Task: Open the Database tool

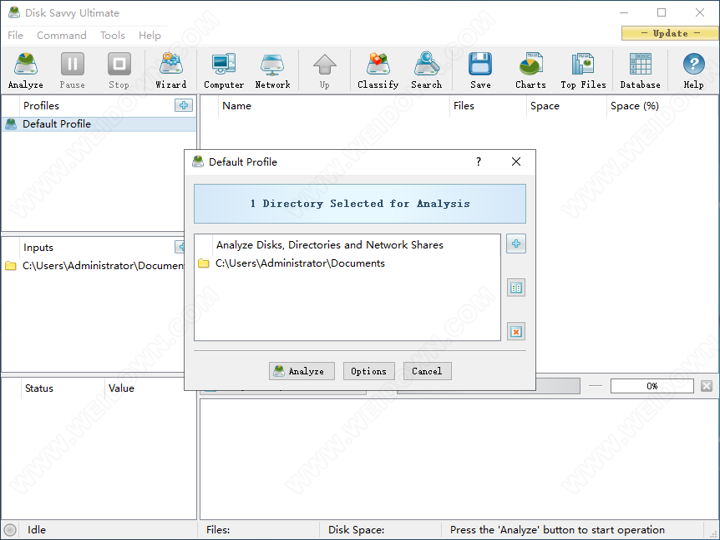Action: (640, 70)
